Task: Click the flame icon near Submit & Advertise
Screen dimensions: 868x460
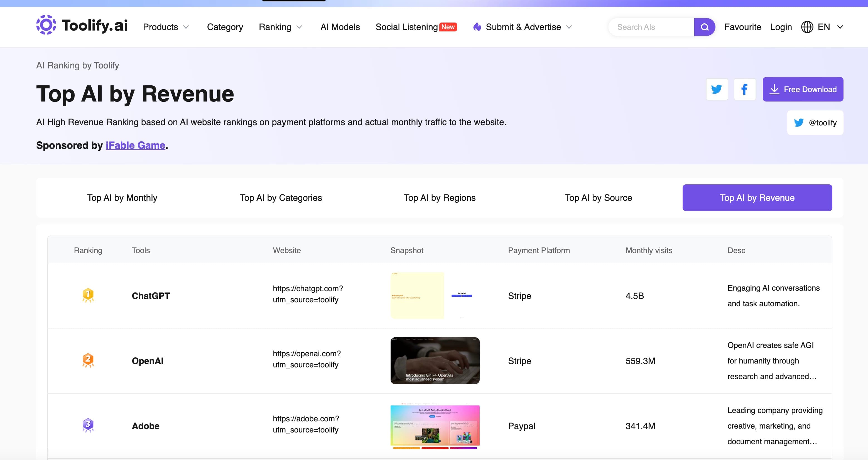Action: pyautogui.click(x=477, y=27)
